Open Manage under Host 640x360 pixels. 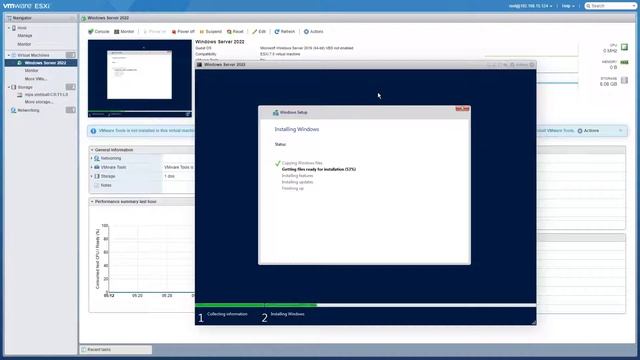[x=24, y=36]
